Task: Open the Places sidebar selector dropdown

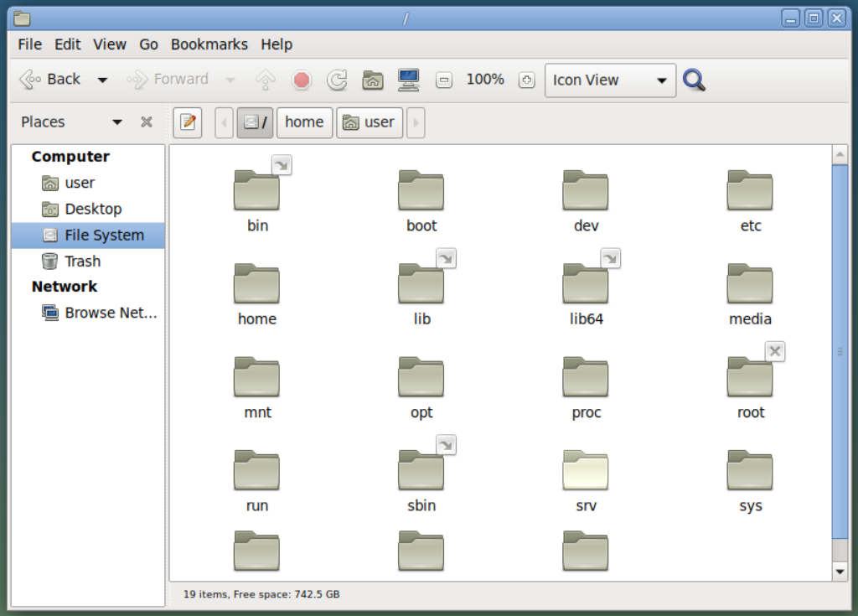Action: (117, 122)
